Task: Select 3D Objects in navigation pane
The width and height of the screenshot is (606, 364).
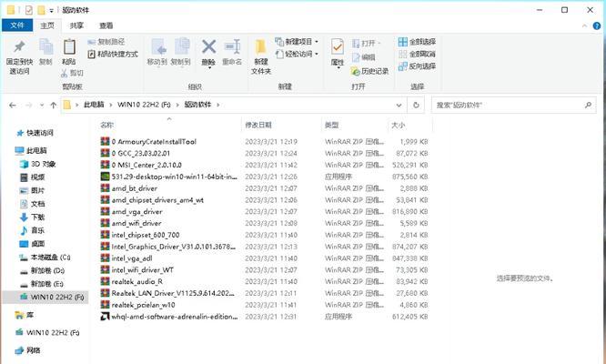Action: tap(38, 164)
